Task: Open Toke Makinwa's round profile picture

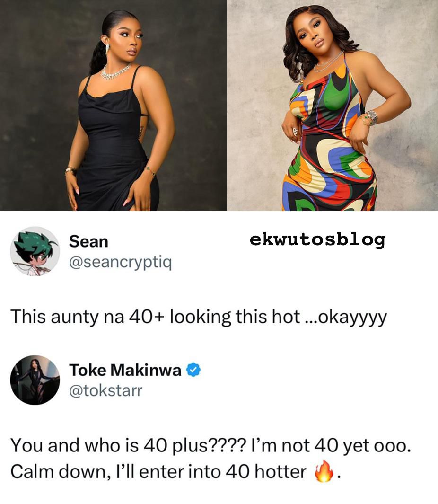Action: click(x=35, y=380)
